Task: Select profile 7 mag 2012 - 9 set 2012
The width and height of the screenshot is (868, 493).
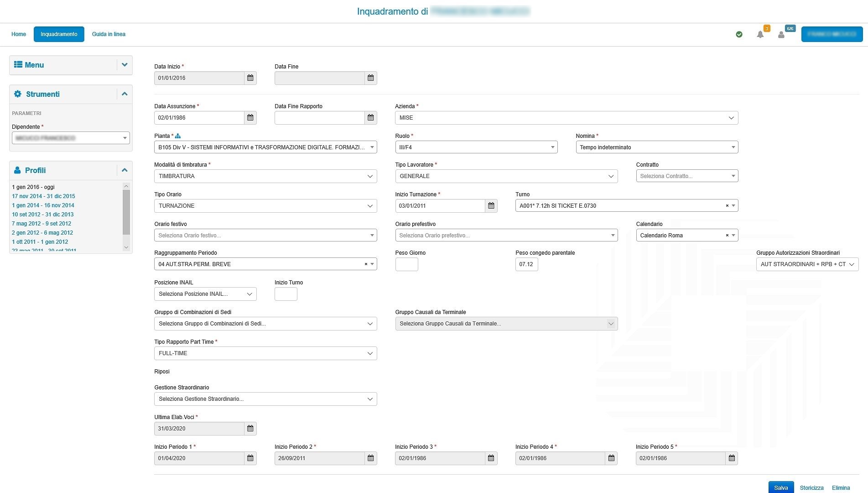Action: click(x=42, y=224)
